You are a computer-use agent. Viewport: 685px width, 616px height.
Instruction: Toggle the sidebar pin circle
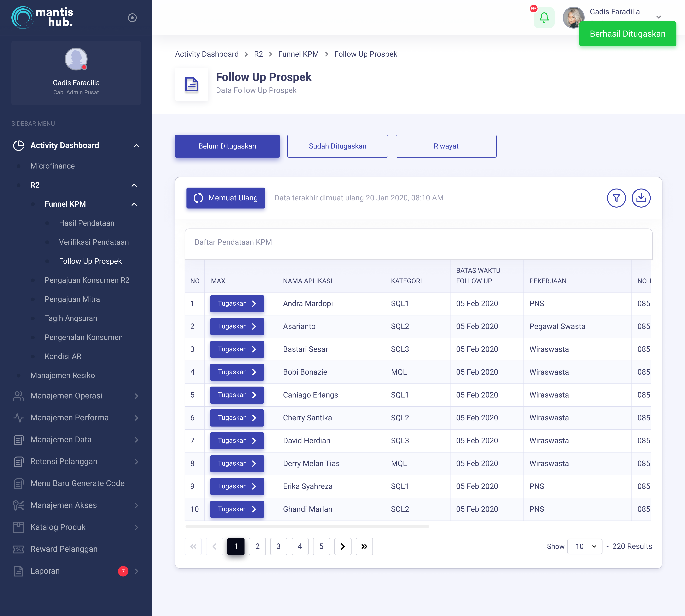point(132,18)
